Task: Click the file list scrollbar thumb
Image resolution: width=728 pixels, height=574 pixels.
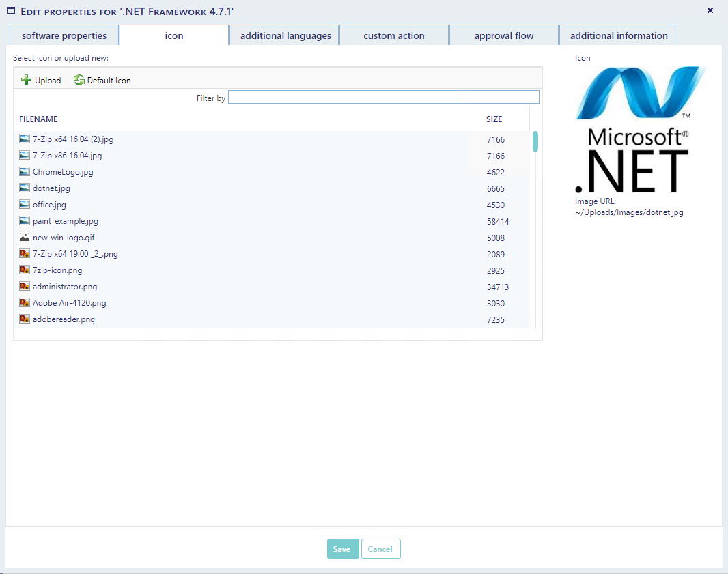Action: tap(535, 141)
